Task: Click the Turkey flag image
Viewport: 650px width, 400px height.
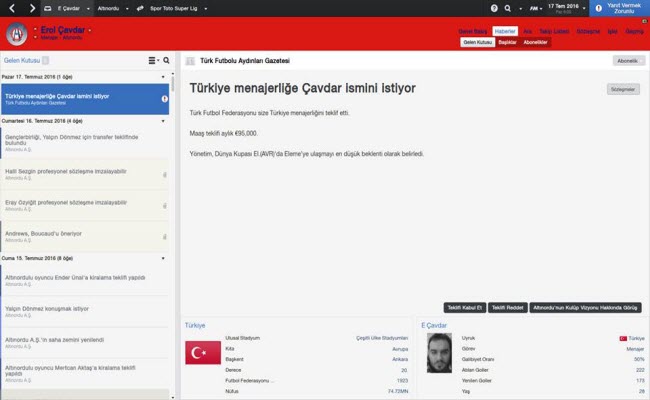Action: point(203,352)
